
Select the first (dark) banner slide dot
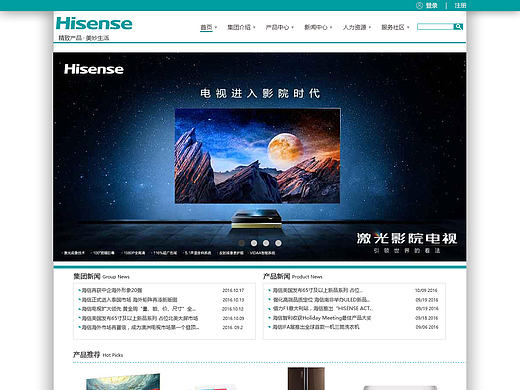point(242,243)
